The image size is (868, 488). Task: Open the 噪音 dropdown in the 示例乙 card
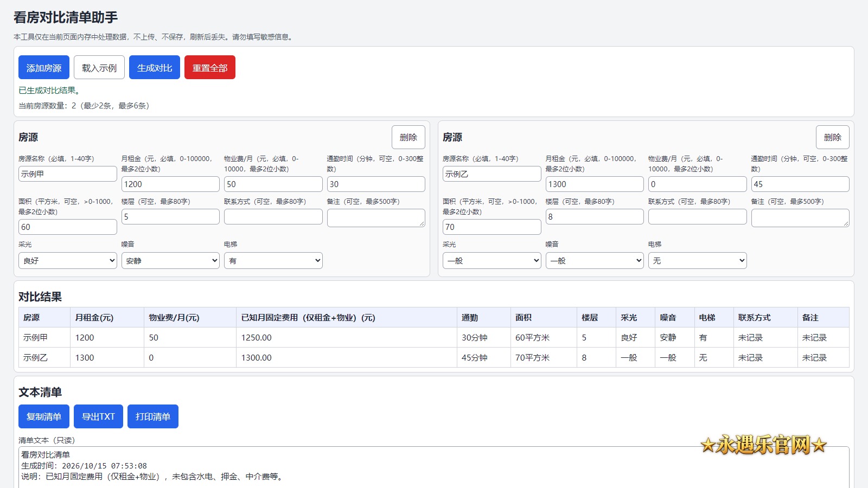pyautogui.click(x=595, y=261)
